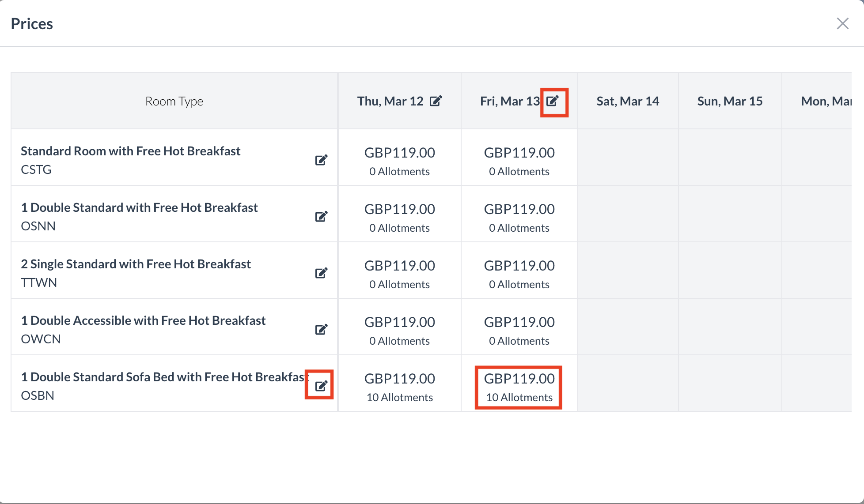Click the Sun, Mar 15 column header
The image size is (864, 504).
(730, 101)
